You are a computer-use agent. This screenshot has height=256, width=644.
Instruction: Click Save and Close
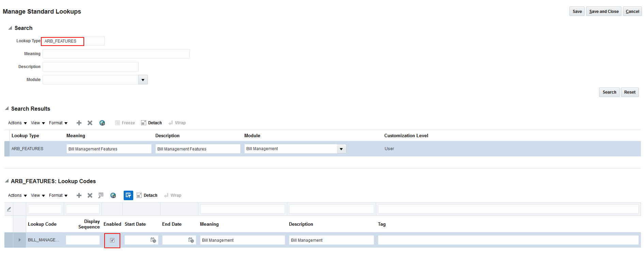pyautogui.click(x=604, y=11)
